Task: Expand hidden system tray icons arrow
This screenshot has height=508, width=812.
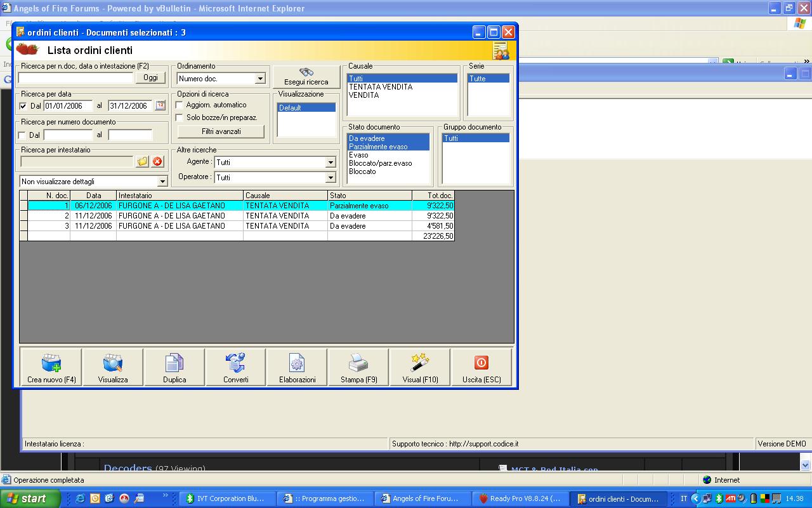Action: point(696,498)
